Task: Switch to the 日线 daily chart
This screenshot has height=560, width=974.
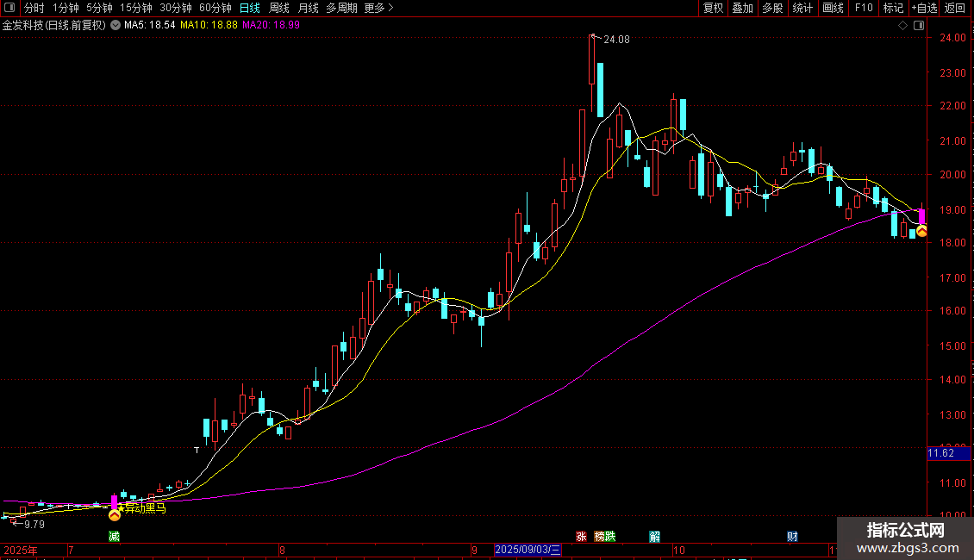Action: (x=250, y=8)
